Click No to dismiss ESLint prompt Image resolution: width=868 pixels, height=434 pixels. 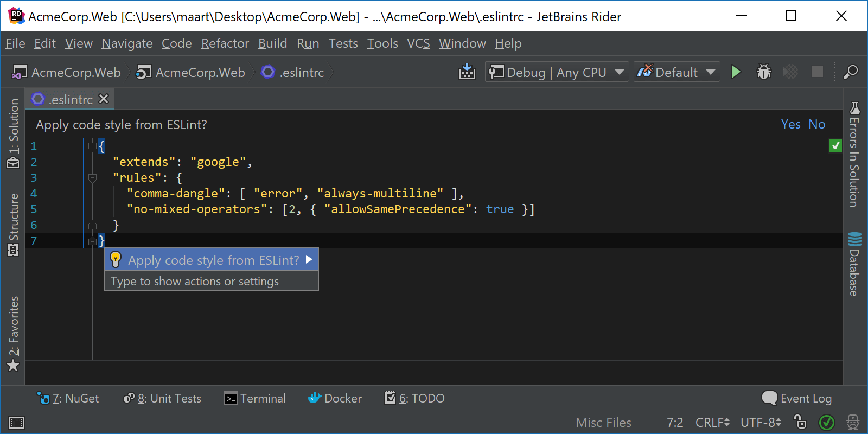point(816,124)
